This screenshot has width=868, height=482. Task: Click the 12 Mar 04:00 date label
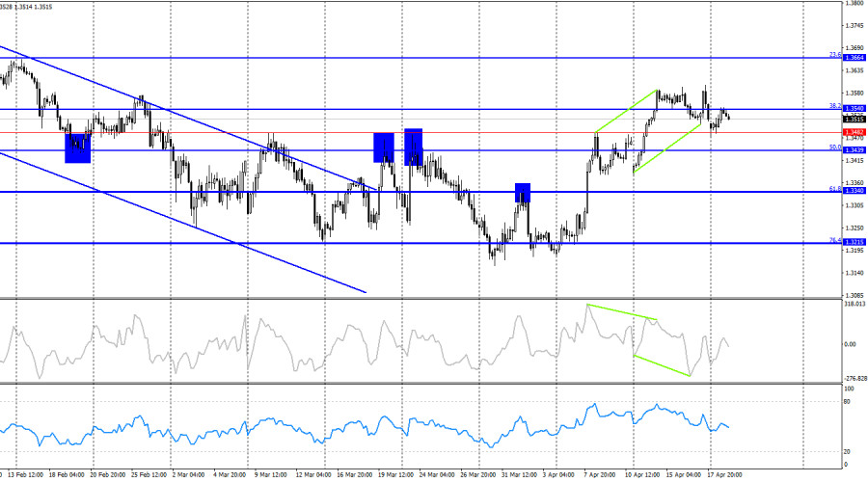tap(313, 475)
